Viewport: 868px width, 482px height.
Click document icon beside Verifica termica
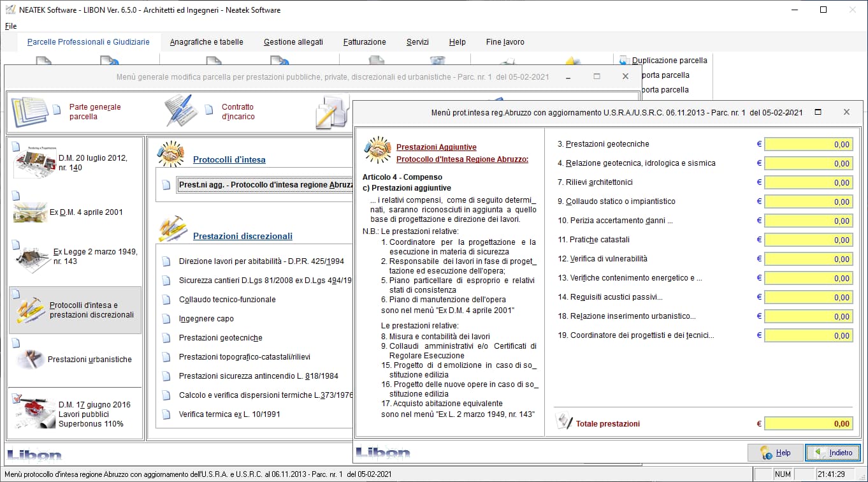coord(166,414)
